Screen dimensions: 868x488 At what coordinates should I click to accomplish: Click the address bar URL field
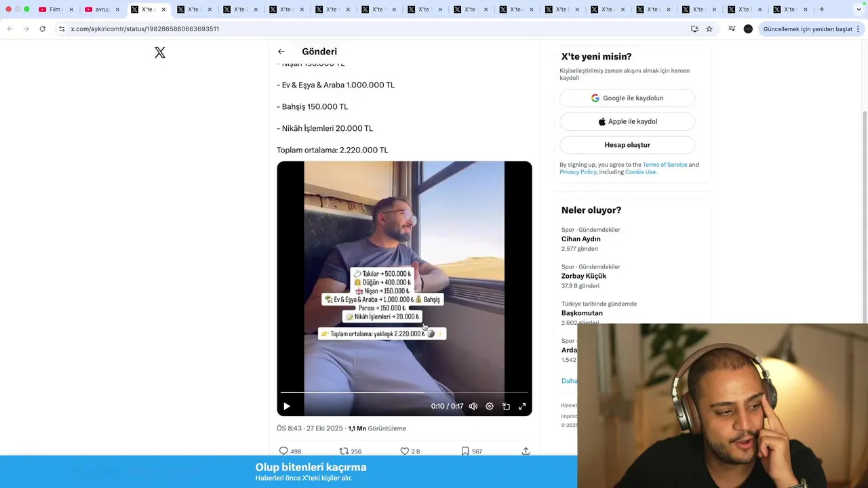[373, 29]
